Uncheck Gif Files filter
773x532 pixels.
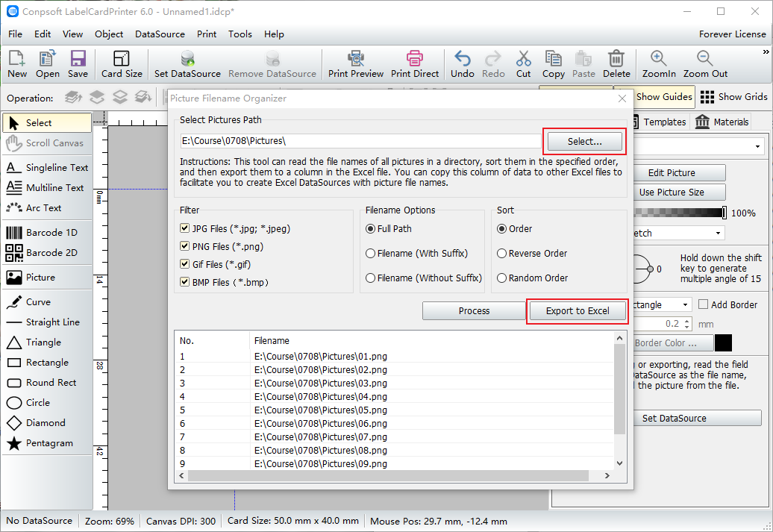tap(185, 264)
